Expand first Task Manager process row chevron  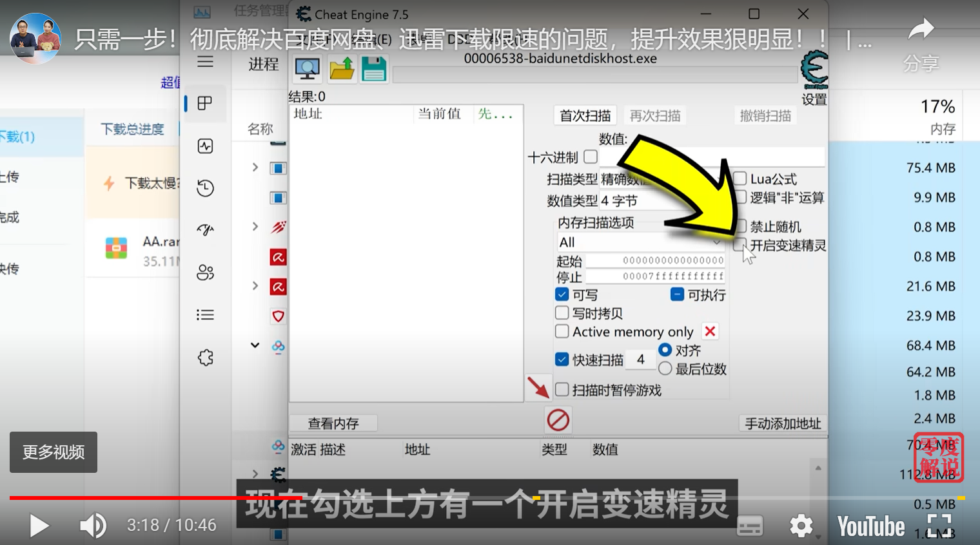tap(255, 167)
